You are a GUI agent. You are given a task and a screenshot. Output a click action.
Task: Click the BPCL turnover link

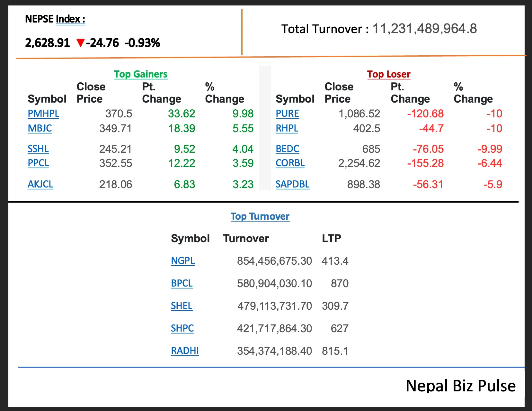click(x=182, y=283)
